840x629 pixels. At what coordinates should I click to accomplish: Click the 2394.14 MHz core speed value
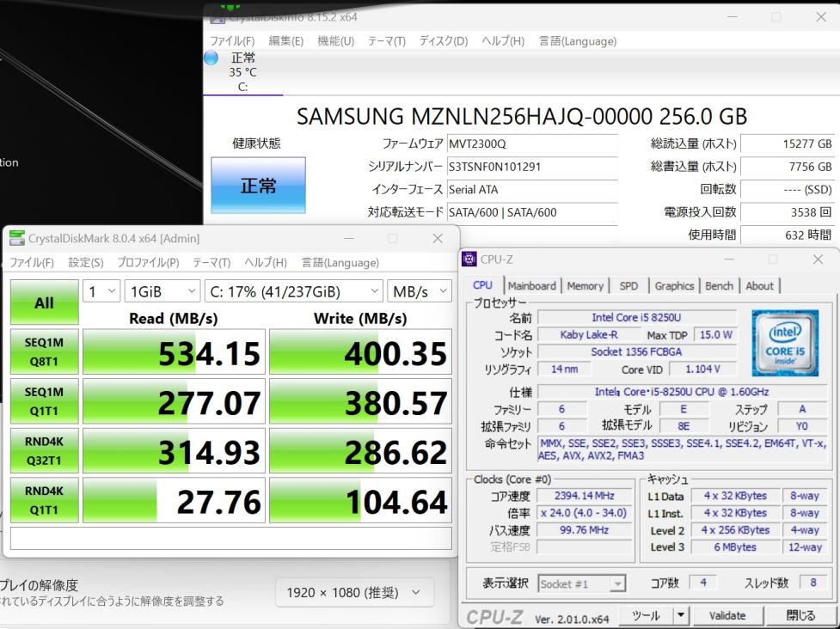coord(585,496)
